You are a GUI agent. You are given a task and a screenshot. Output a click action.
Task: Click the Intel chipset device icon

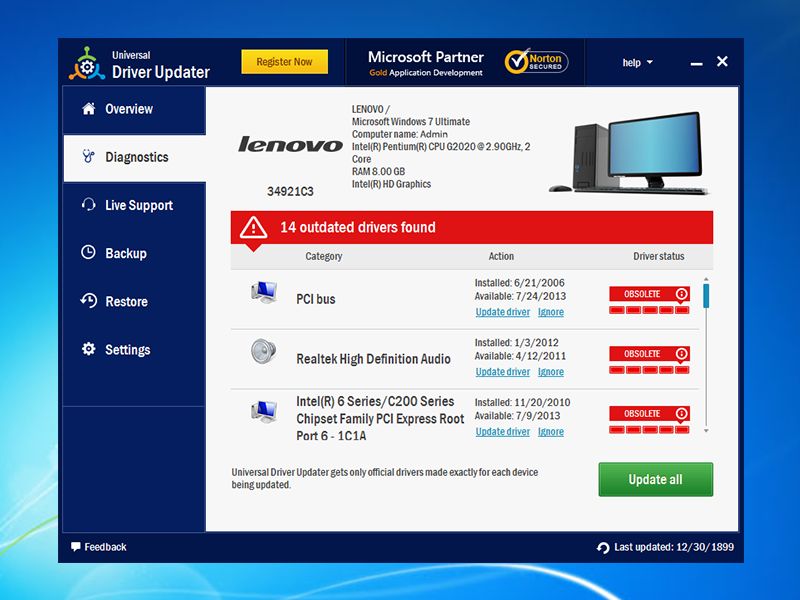point(264,411)
